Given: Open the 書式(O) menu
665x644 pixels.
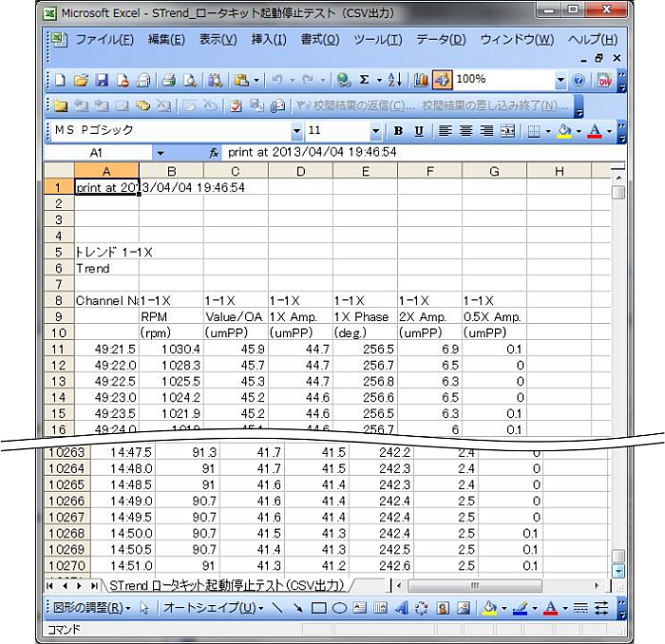Looking at the screenshot, I should (320, 40).
